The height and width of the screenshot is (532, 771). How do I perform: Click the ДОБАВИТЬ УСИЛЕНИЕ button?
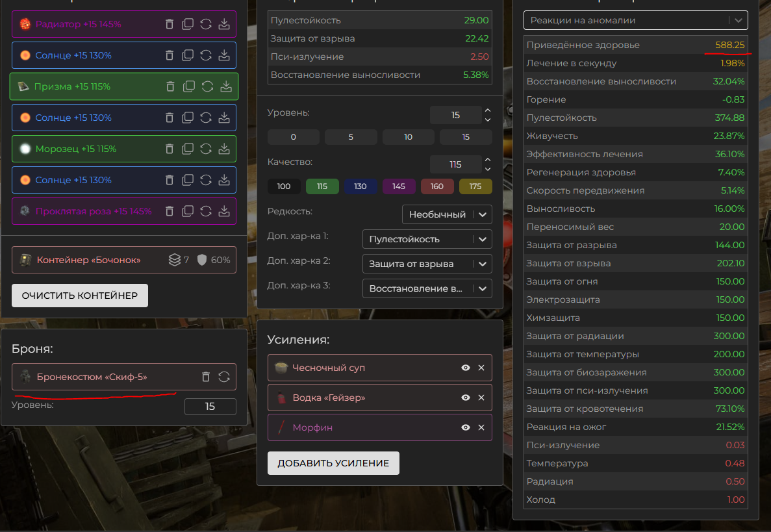333,463
